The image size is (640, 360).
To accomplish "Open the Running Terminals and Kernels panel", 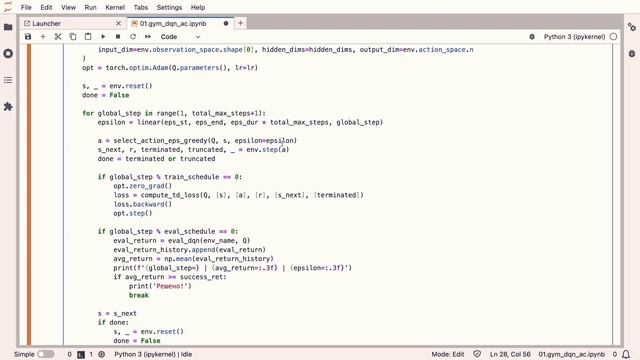I will pos(8,53).
